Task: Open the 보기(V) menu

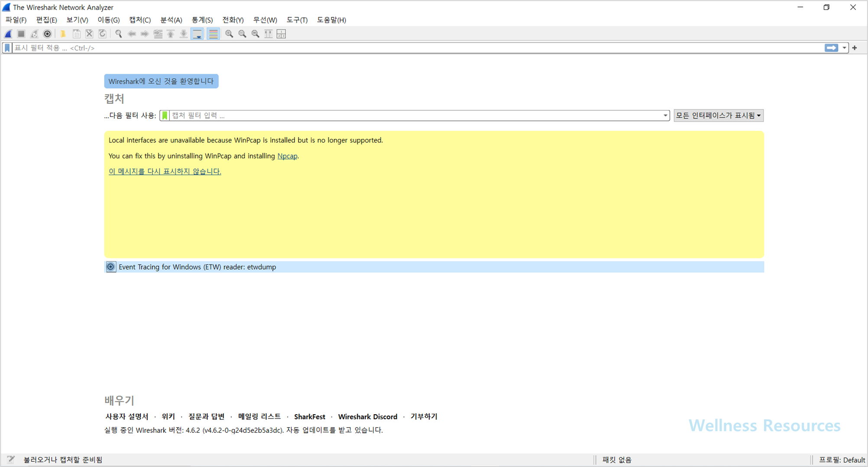Action: (77, 20)
